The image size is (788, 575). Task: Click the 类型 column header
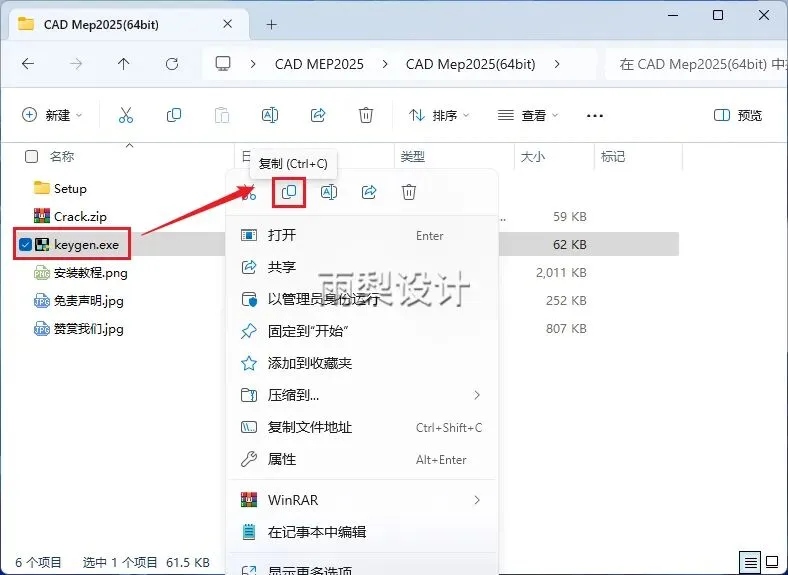pyautogui.click(x=412, y=157)
